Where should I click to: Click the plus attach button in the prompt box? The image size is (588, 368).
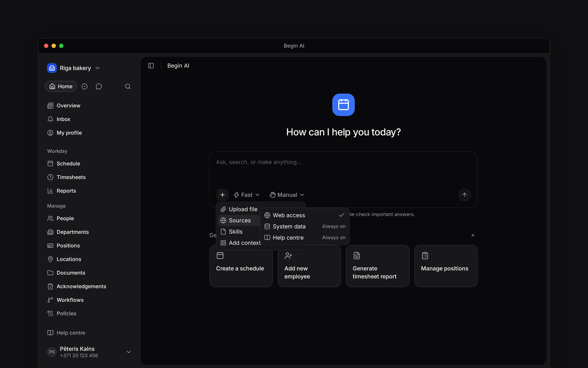click(222, 195)
